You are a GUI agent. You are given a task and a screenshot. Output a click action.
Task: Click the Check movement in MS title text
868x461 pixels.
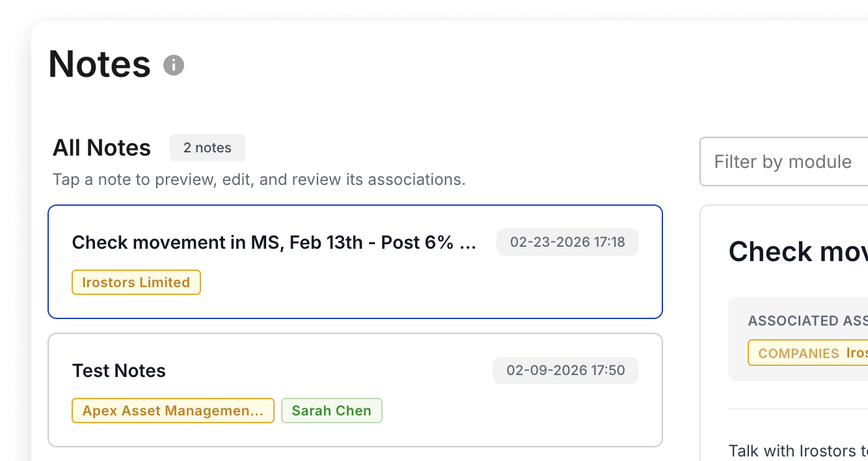[x=274, y=242]
